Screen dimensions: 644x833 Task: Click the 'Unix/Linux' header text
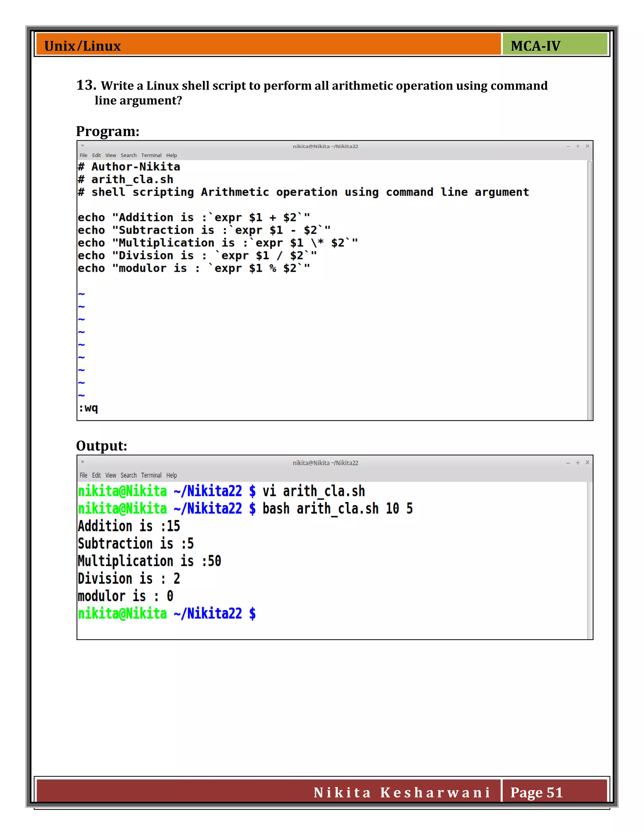pyautogui.click(x=82, y=46)
